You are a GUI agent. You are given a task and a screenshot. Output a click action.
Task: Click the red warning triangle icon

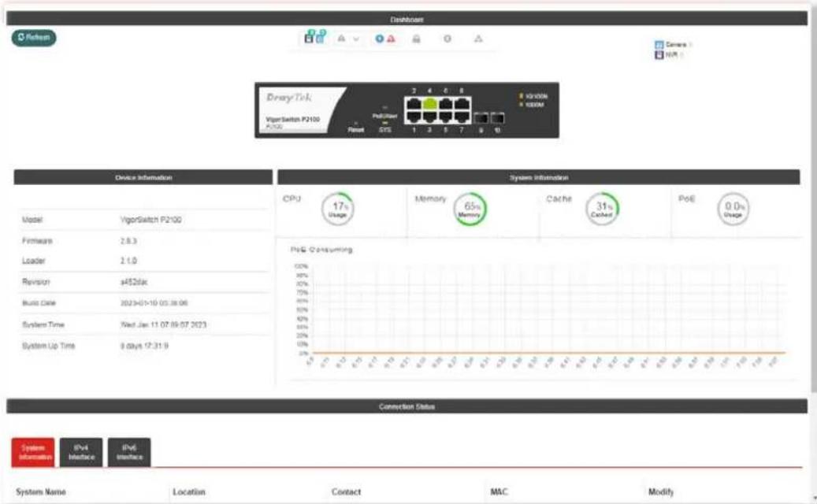391,39
